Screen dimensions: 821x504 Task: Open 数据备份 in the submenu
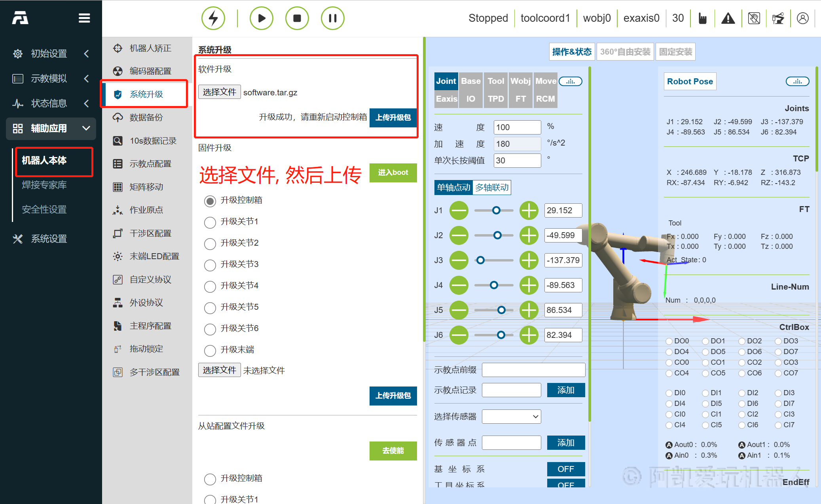coord(146,117)
